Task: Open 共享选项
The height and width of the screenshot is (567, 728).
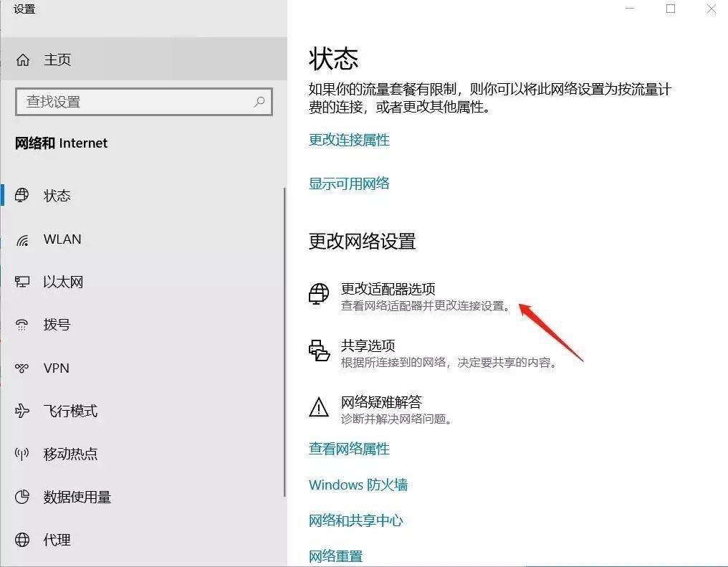Action: tap(434, 353)
